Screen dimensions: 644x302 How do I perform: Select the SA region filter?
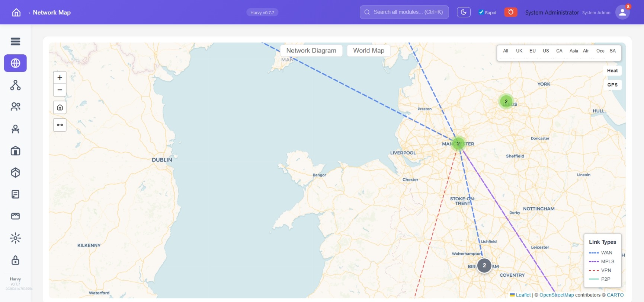613,51
